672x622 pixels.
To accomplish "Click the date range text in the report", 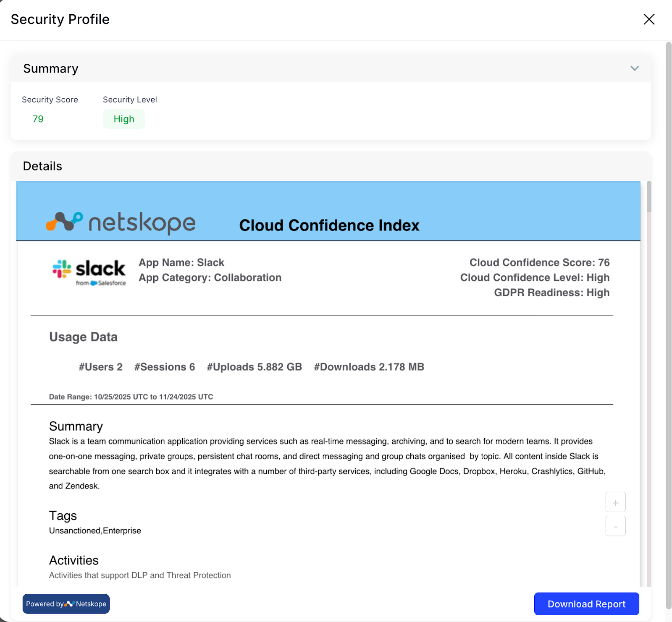I will (131, 397).
